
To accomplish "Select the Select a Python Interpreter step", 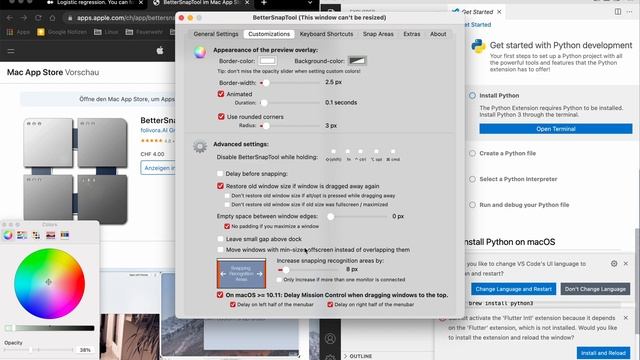I will (518, 179).
